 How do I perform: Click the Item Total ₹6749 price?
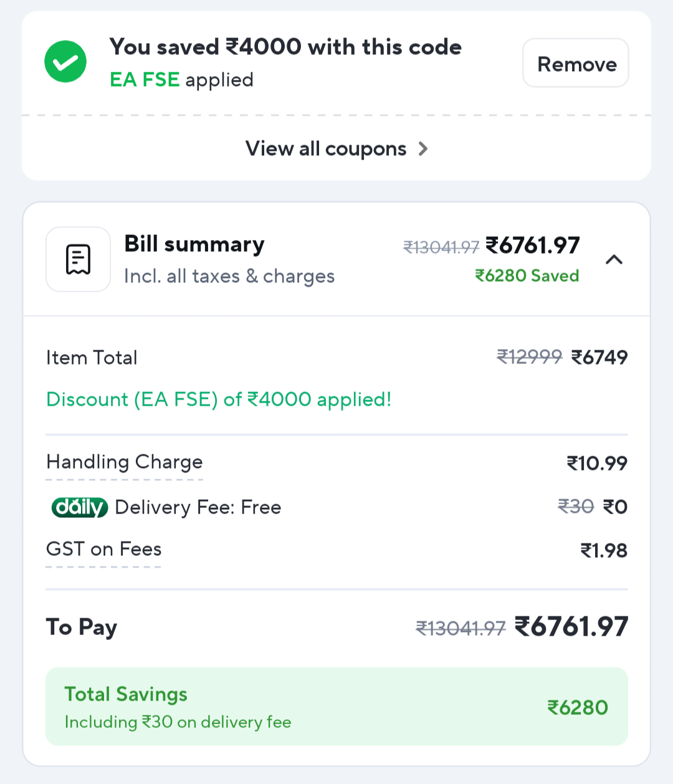tap(599, 358)
